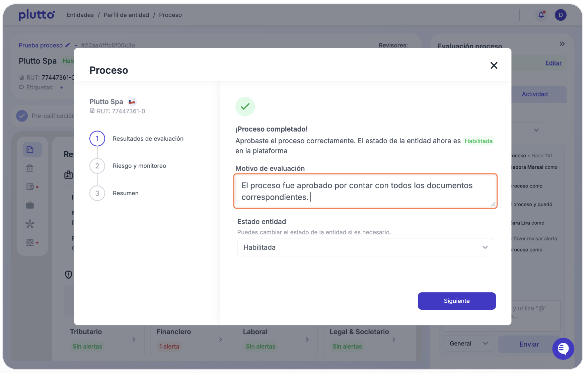Click the Siguiente button
The image size is (588, 373).
point(457,301)
